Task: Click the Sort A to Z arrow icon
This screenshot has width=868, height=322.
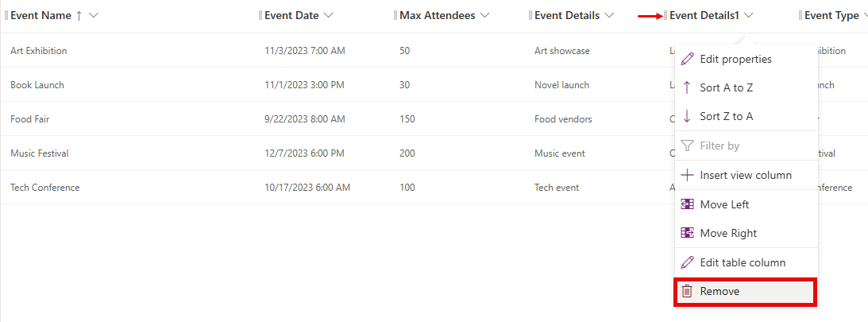Action: [687, 87]
